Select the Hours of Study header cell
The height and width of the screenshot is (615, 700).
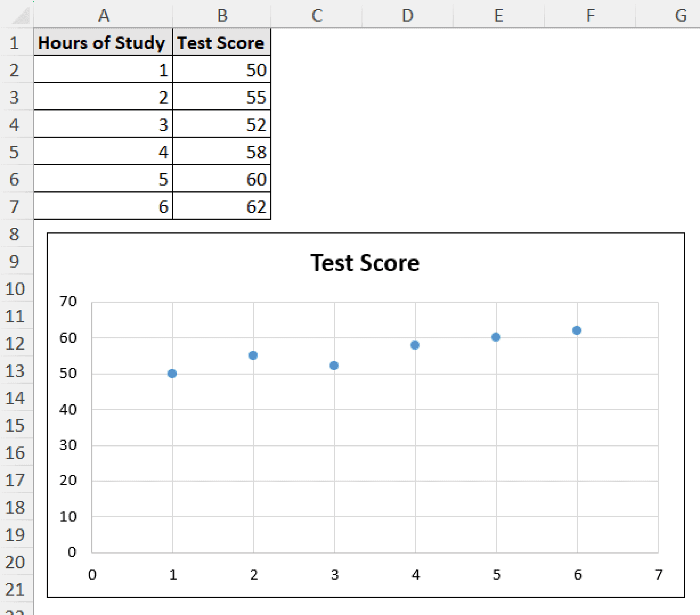pyautogui.click(x=103, y=42)
